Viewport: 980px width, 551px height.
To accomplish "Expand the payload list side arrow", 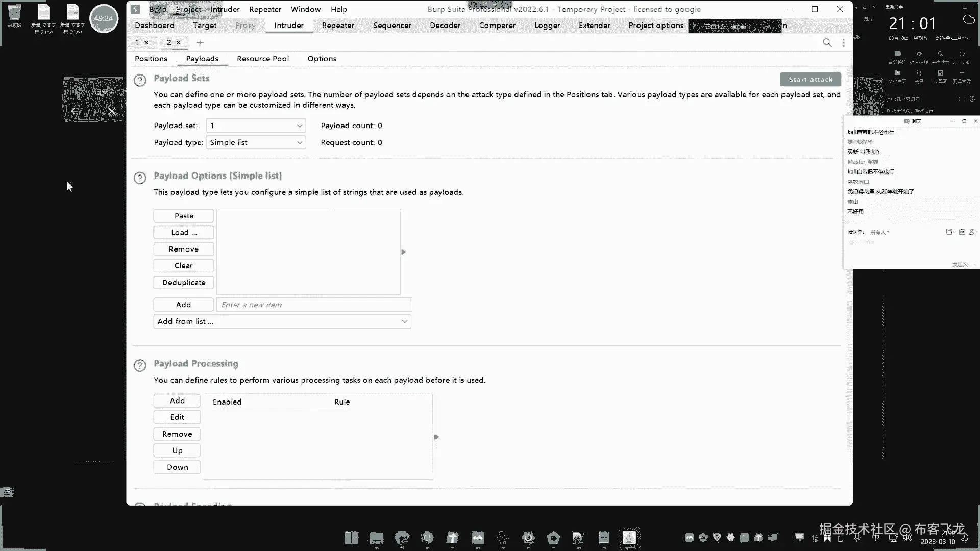I will (x=403, y=252).
